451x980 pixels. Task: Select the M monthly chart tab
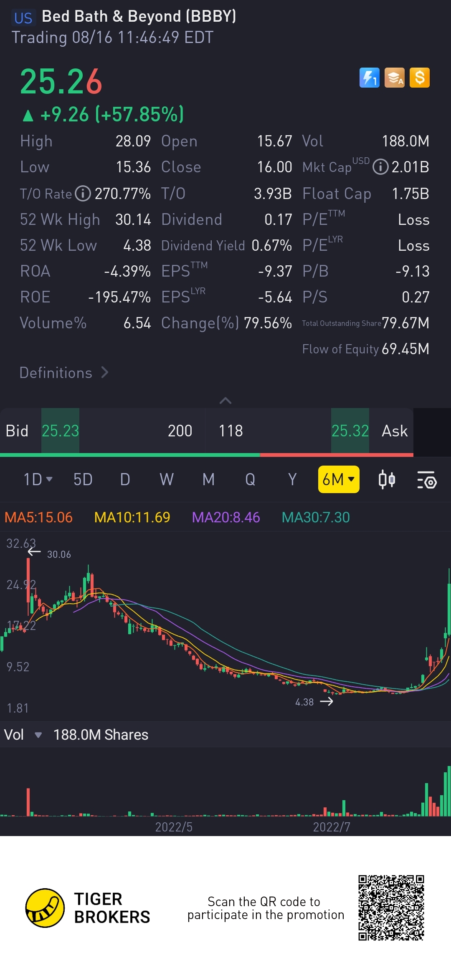tap(208, 479)
